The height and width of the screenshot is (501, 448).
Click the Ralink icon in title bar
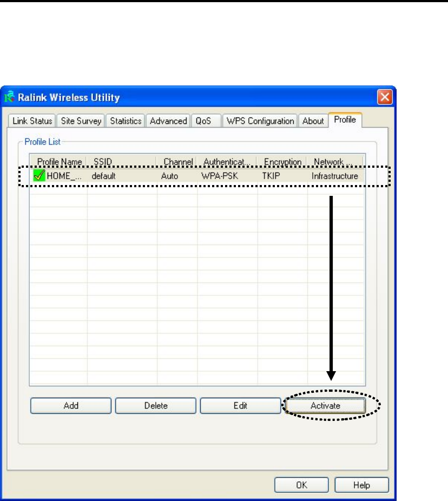10,97
